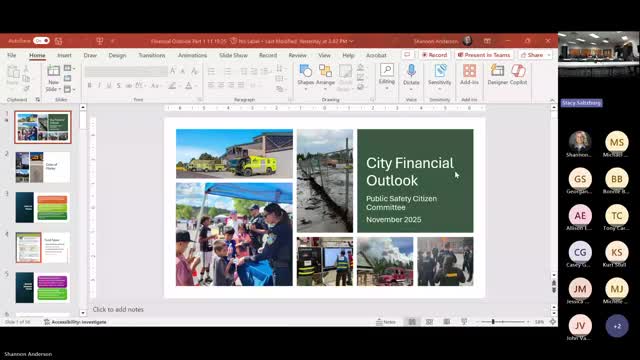
Task: Click the Editing search icon
Action: 387,70
